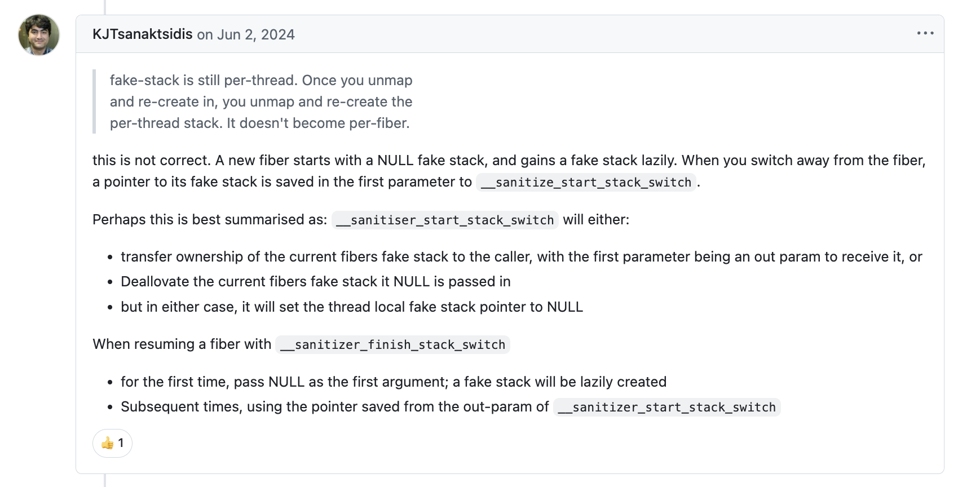Click the 'Deallovate the current fibers' bullet

315,281
